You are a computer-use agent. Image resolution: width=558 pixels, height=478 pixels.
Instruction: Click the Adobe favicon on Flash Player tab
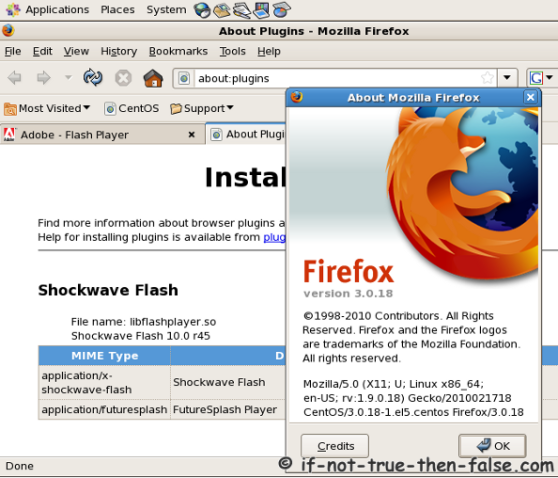coord(9,135)
